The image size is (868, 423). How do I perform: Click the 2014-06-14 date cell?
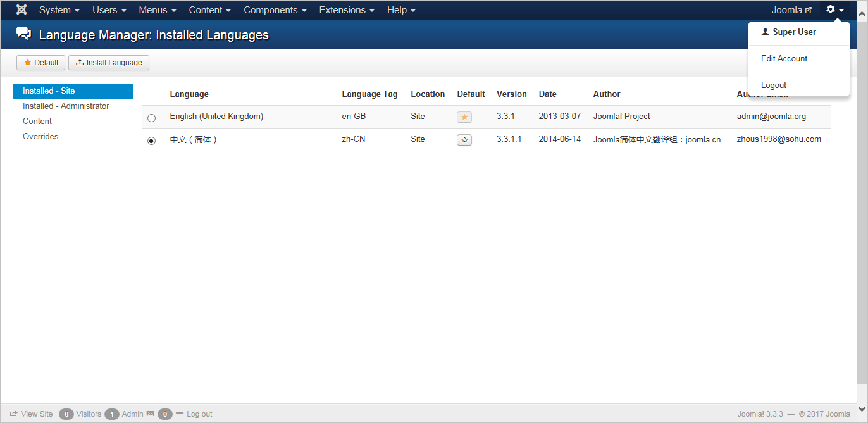tap(560, 139)
